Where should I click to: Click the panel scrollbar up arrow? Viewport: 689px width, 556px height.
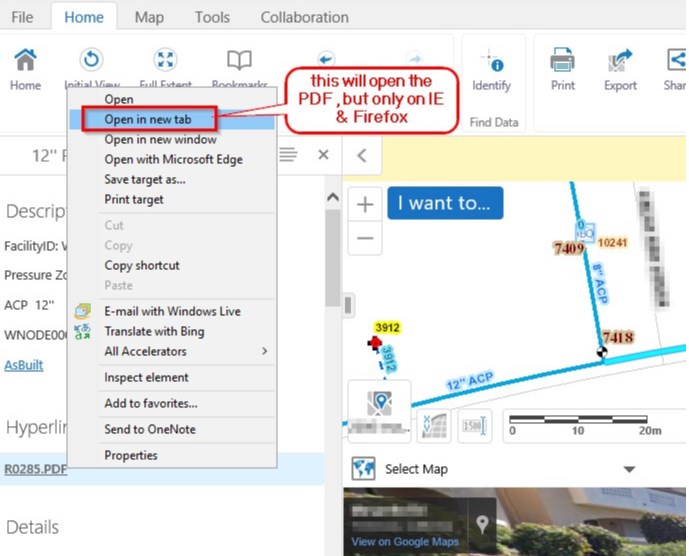tap(333, 197)
